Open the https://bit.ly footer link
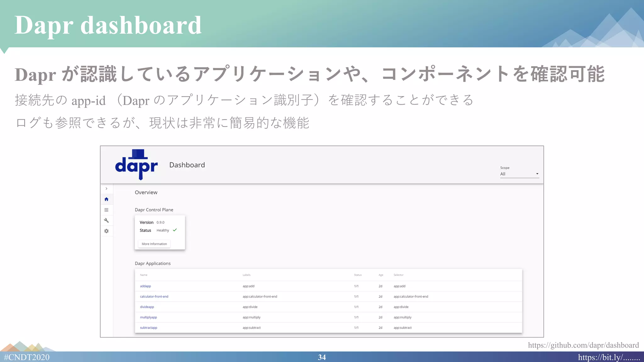644x362 pixels. tap(609, 357)
